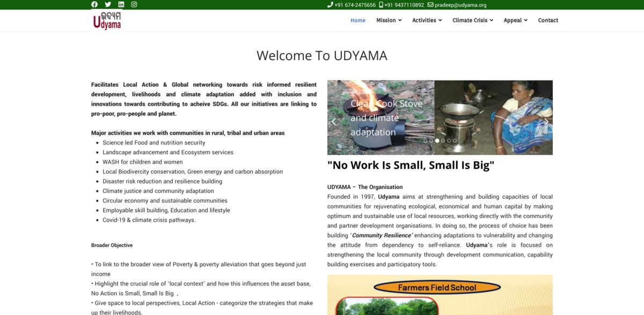Select the first carousel dot indicator
The width and height of the screenshot is (644, 315).
[x=426, y=140]
